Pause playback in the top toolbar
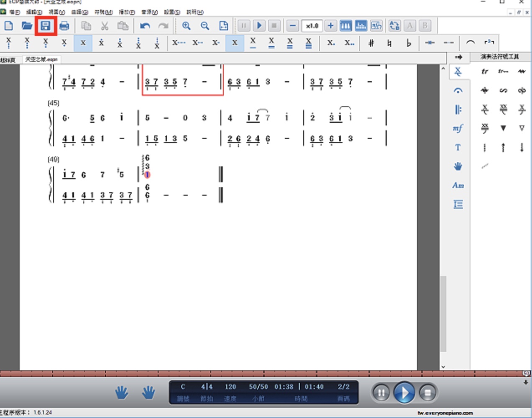The image size is (532, 418). (x=243, y=26)
